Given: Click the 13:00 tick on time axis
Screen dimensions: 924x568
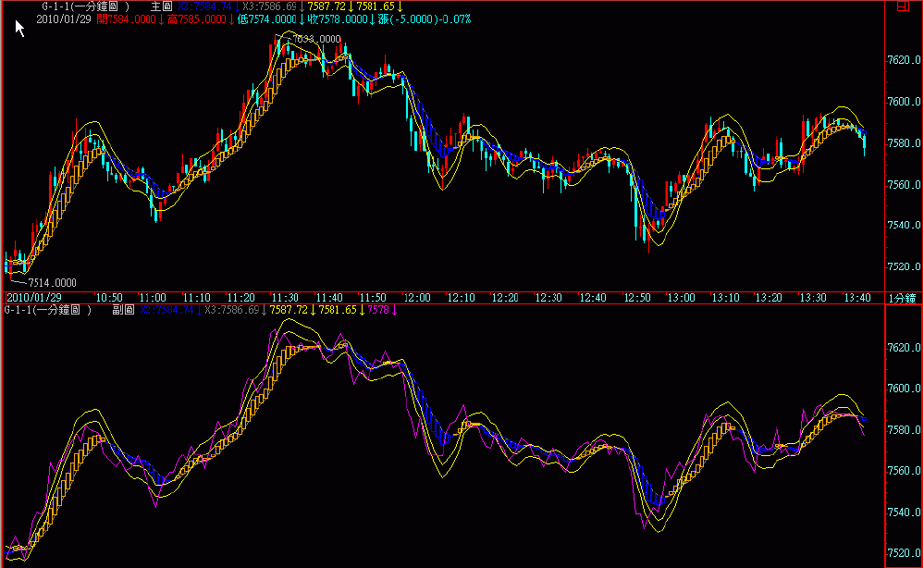Looking at the screenshot, I should point(682,298).
